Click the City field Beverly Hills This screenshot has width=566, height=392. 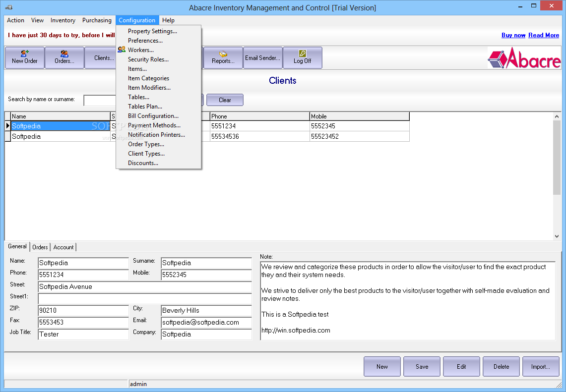click(206, 311)
